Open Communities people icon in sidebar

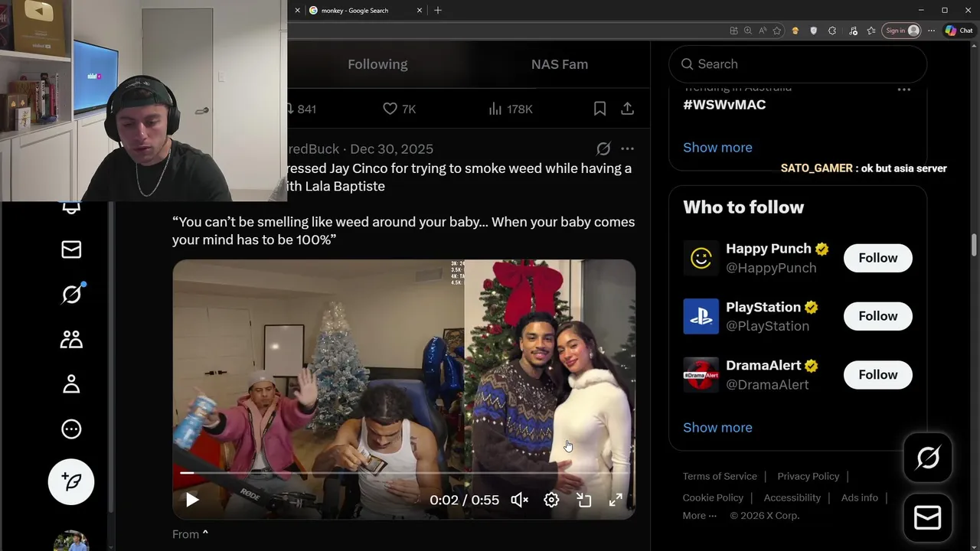point(71,339)
